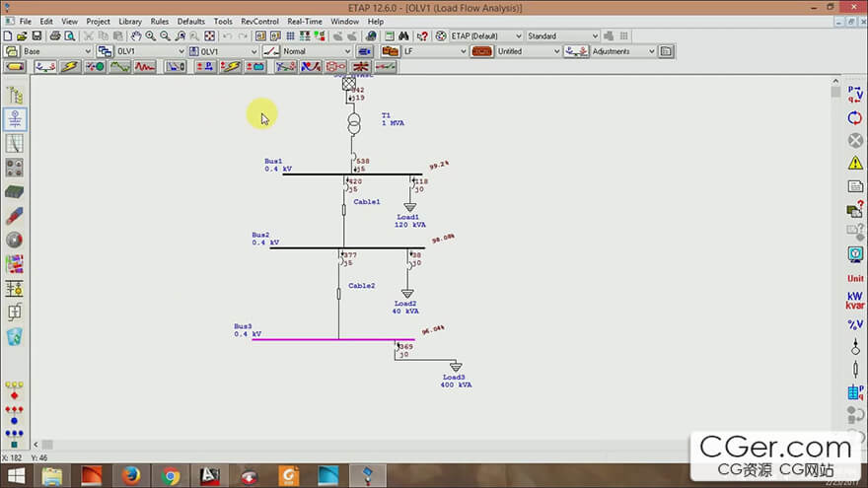Image resolution: width=868 pixels, height=488 pixels.
Task: Open the Defaults menu
Action: 191,22
